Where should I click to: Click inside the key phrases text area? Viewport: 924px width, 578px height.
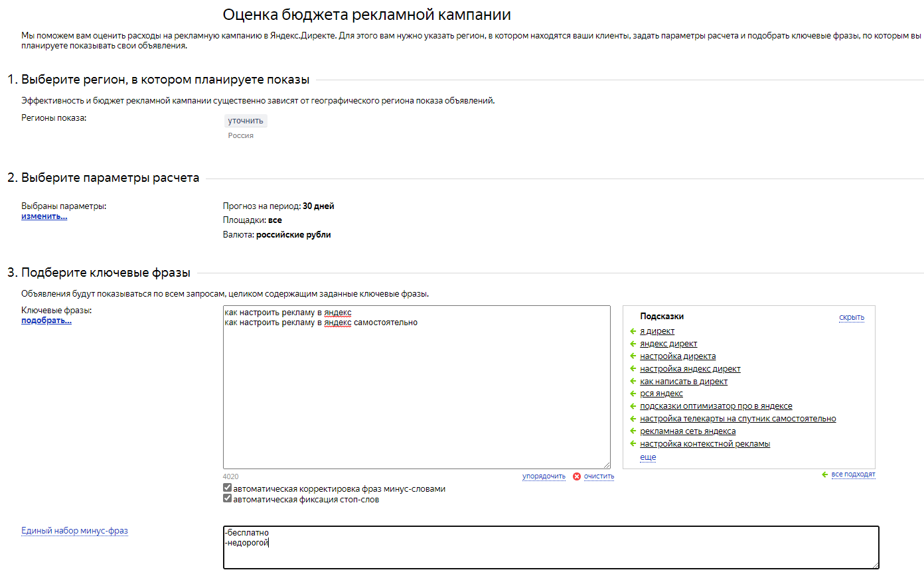417,388
